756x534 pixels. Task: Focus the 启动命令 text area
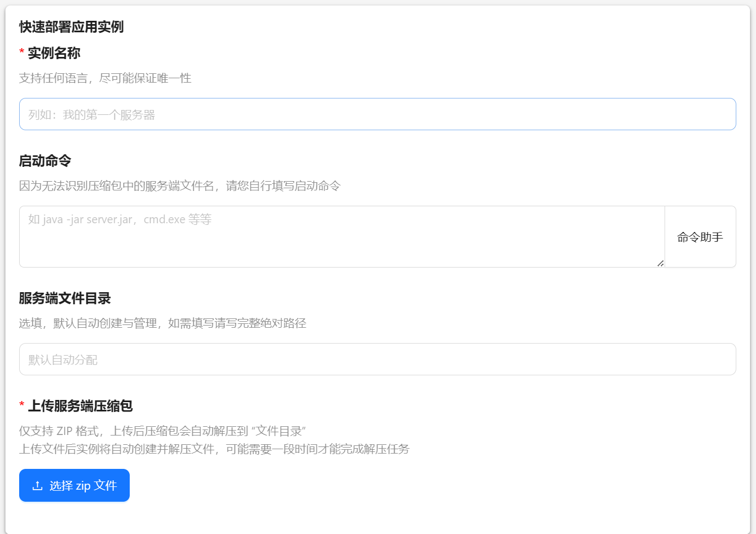tap(342, 236)
